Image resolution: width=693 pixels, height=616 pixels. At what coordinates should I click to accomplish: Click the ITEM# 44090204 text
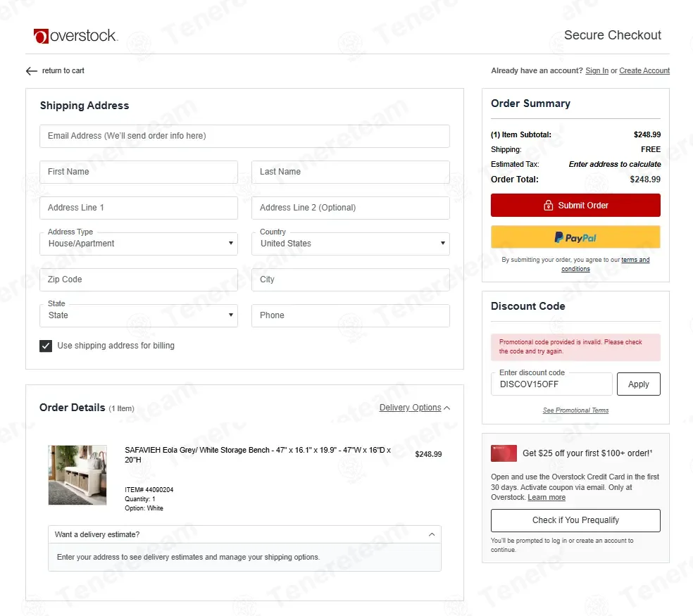[x=149, y=490]
